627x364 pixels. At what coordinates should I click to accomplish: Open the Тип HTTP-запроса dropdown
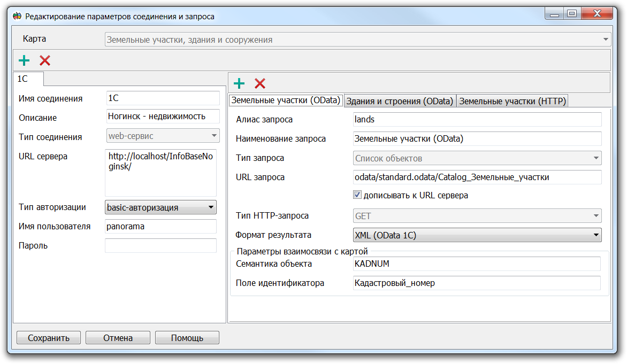596,215
